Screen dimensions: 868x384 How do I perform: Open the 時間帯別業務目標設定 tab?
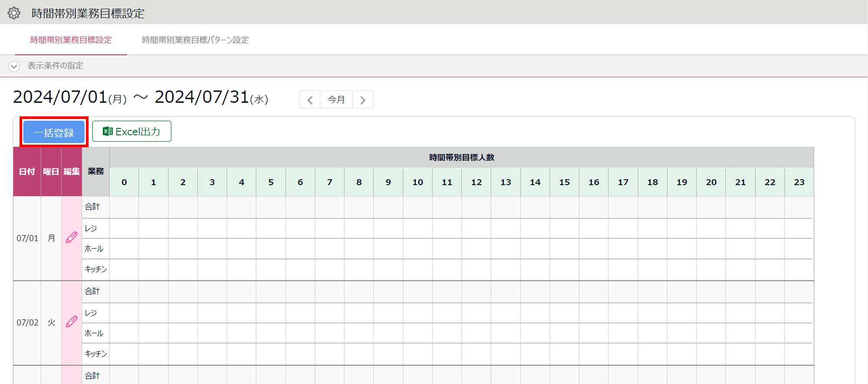(71, 40)
